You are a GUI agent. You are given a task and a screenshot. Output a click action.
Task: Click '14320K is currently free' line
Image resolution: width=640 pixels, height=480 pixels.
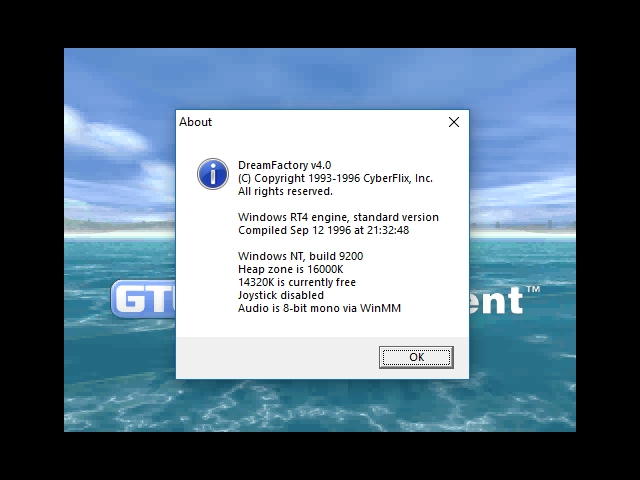coord(297,282)
